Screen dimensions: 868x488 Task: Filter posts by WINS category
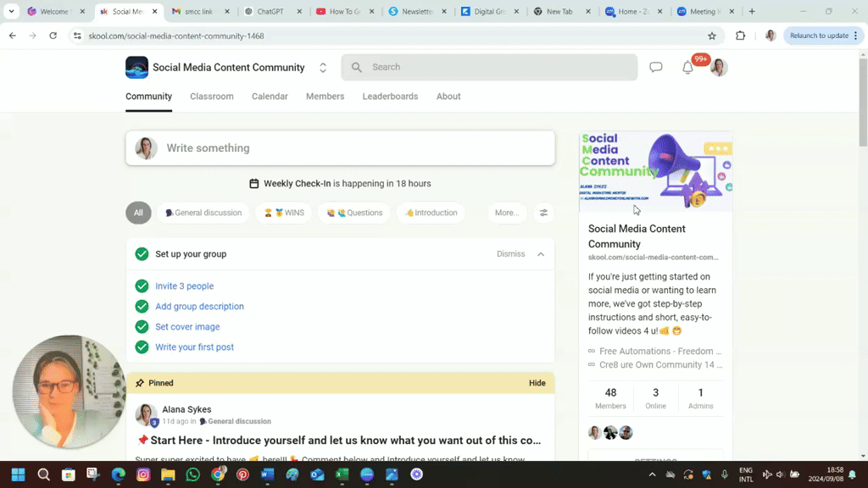click(x=284, y=213)
